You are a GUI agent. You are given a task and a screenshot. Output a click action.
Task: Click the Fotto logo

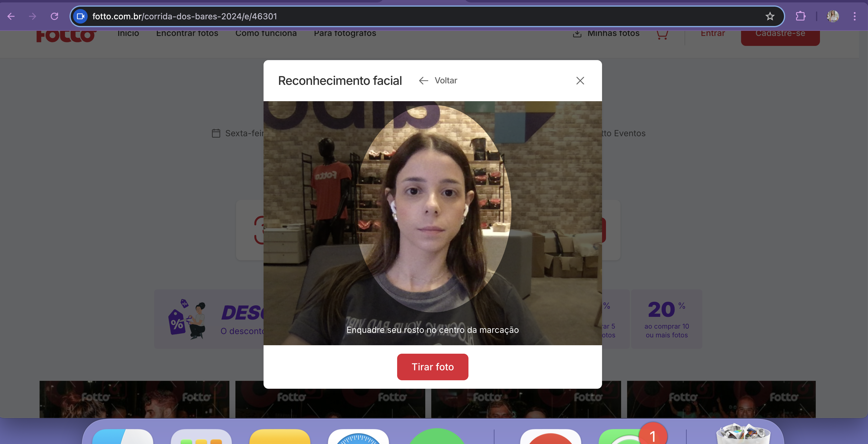[66, 36]
